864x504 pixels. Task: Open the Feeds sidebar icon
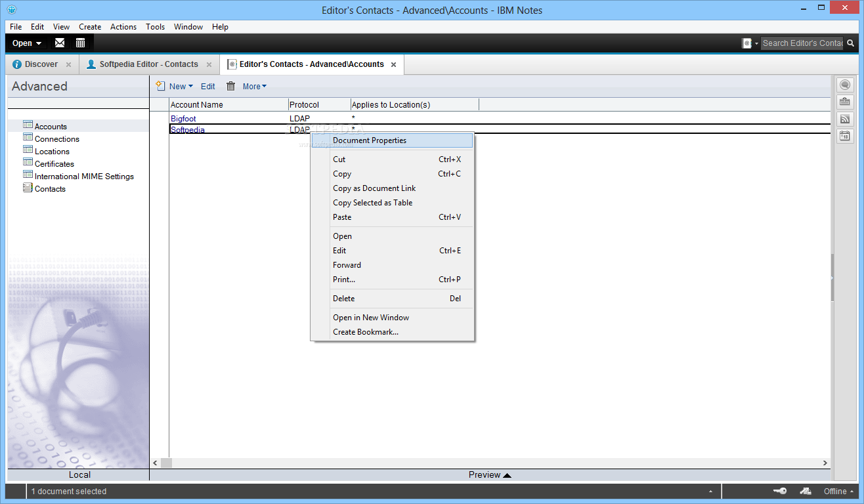tap(844, 119)
